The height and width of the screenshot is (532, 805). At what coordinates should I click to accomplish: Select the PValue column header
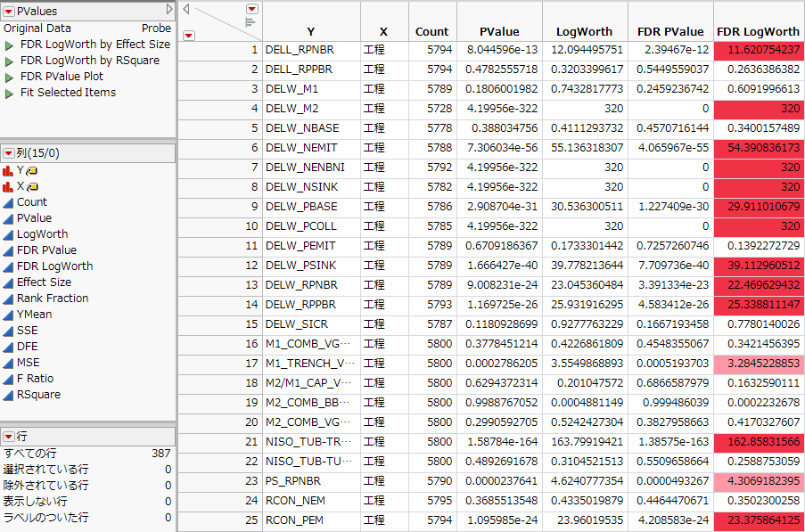pos(499,31)
